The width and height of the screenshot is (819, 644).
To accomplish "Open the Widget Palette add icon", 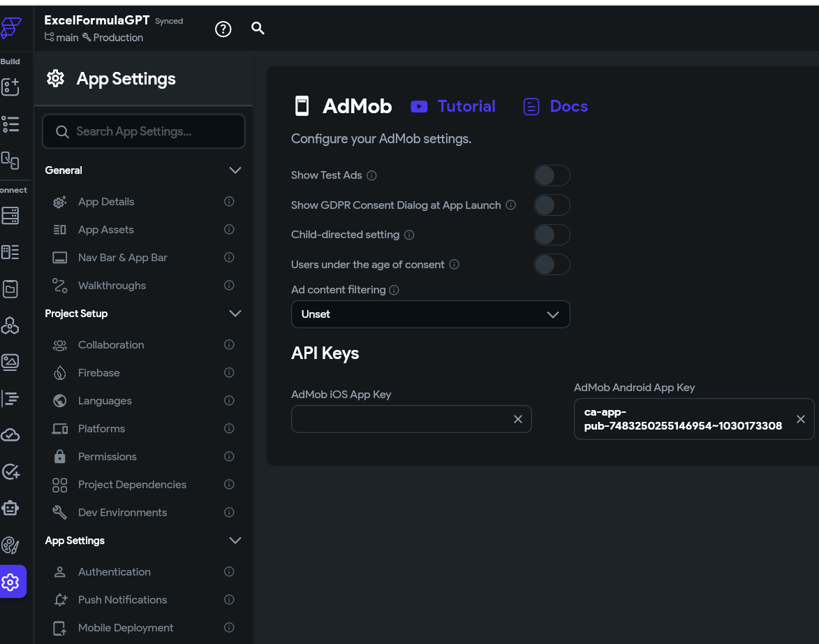I will coord(10,87).
